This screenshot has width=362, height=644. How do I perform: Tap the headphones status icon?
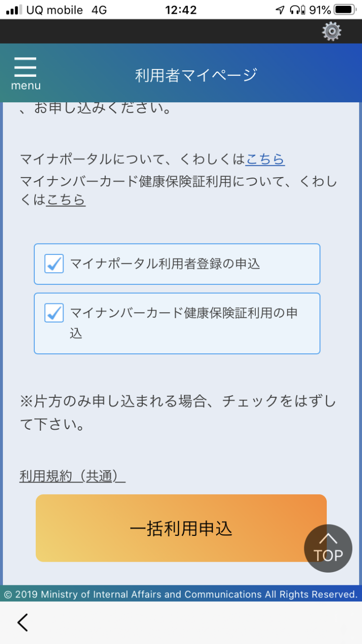(296, 10)
